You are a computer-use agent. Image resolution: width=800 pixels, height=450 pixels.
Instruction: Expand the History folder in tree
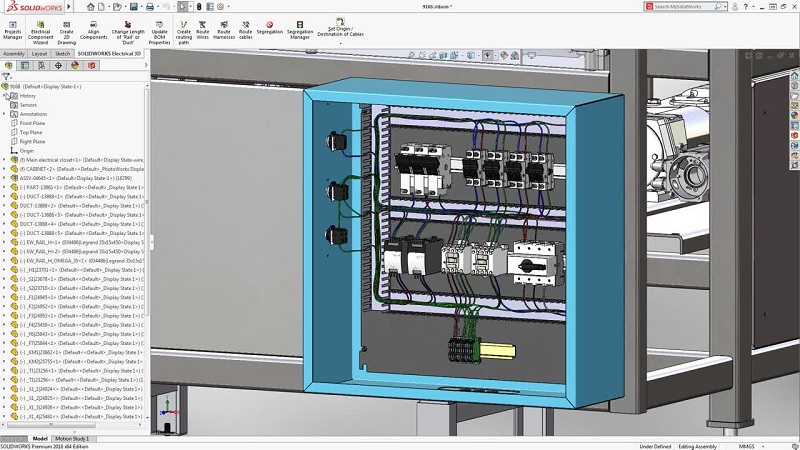tap(5, 96)
